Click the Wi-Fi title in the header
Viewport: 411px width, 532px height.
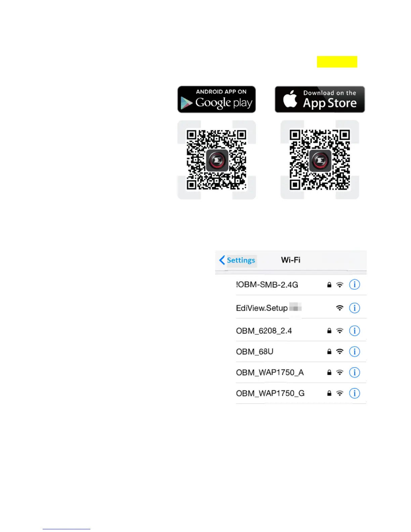pos(291,260)
